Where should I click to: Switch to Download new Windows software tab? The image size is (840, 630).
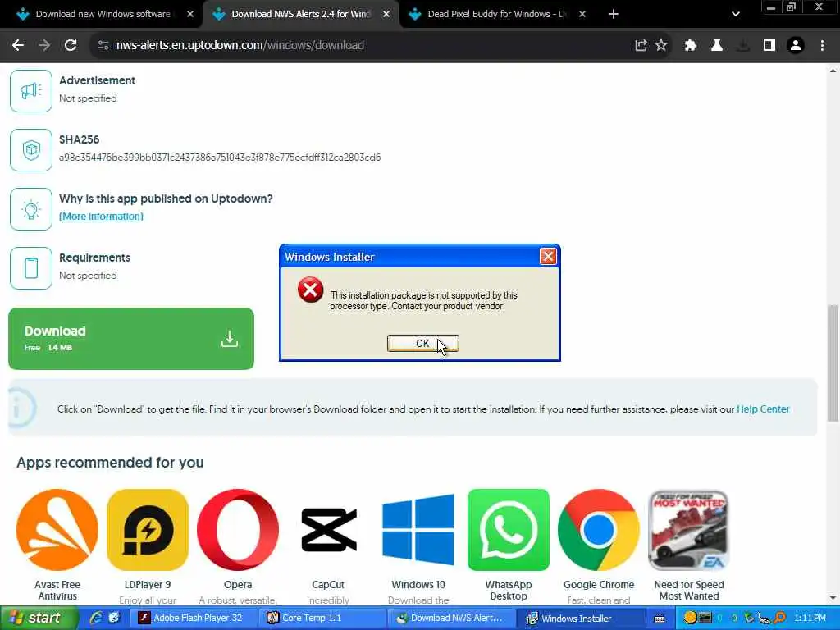pyautogui.click(x=102, y=14)
